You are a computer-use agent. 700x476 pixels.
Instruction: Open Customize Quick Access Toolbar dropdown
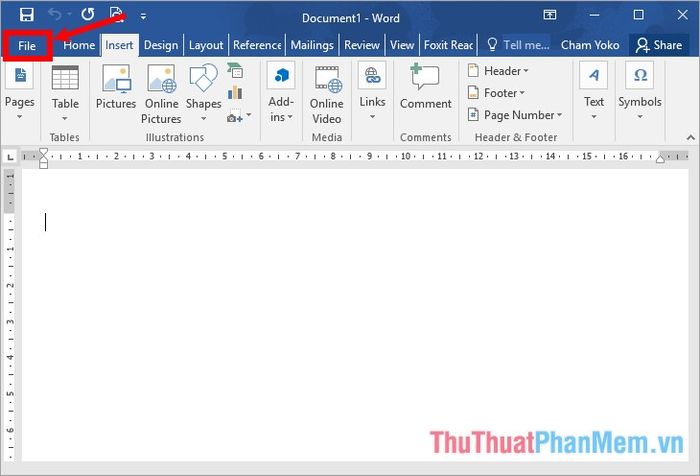pos(143,17)
